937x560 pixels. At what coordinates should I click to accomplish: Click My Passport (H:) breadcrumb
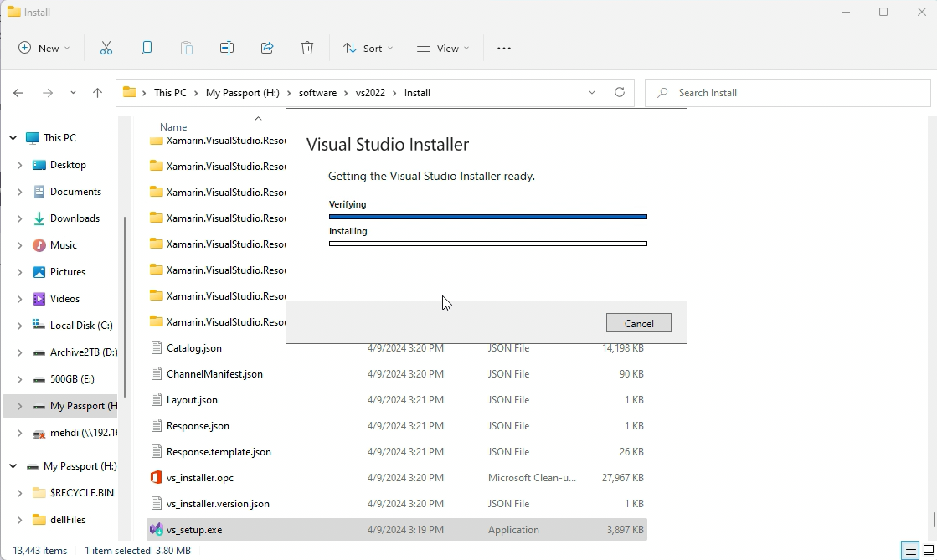(243, 93)
